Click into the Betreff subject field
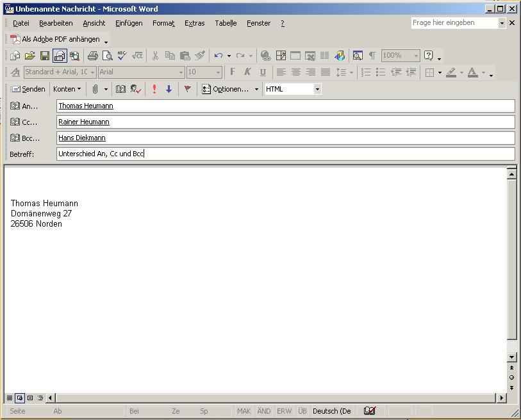Viewport: 521px width, 420px height. [x=285, y=154]
